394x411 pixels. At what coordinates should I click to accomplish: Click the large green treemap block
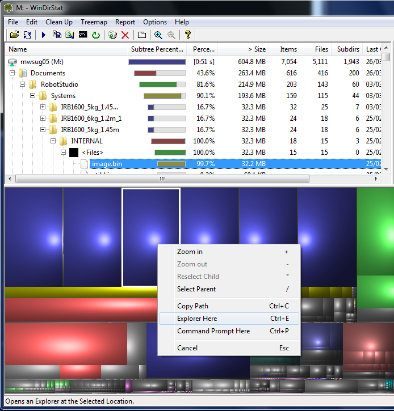[x=375, y=231]
